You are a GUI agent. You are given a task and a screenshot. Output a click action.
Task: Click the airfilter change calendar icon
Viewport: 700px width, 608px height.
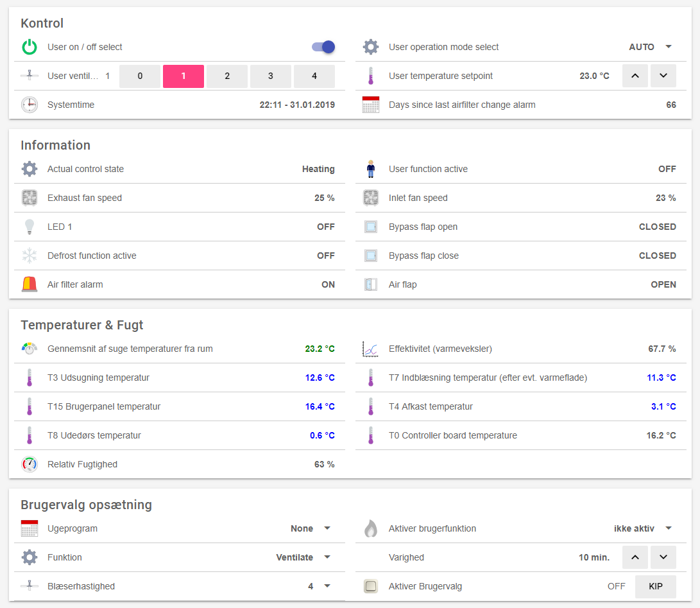[371, 105]
